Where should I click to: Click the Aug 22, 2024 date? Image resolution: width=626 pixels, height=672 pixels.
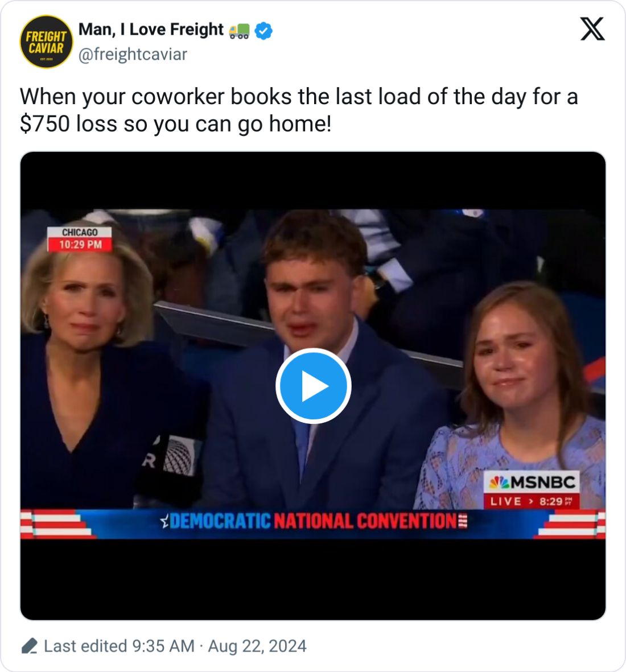(257, 646)
